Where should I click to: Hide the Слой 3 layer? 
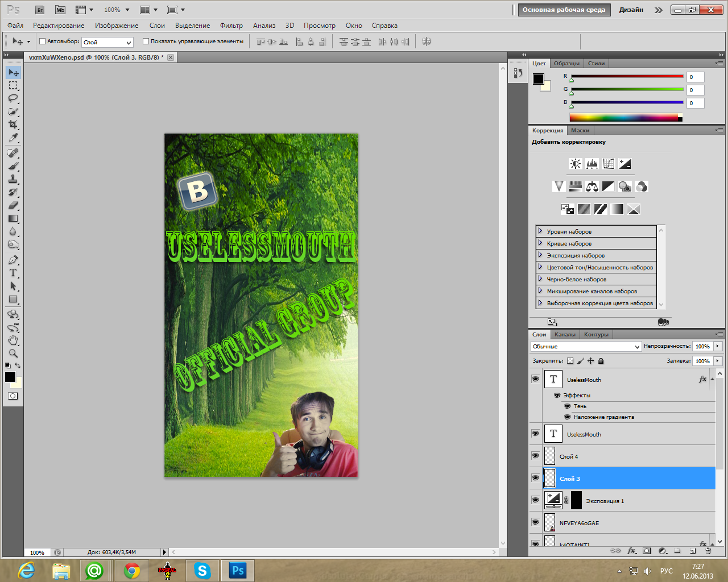coord(535,478)
